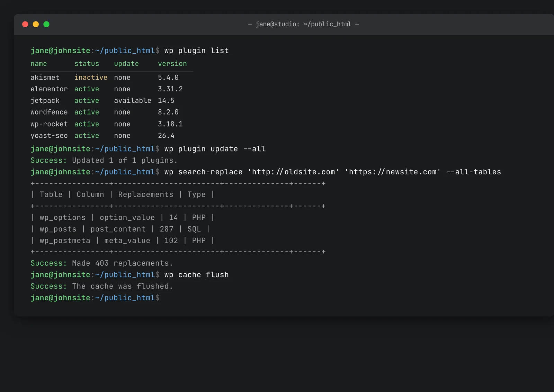Click the jetpack plugin name
This screenshot has height=392, width=554.
point(45,101)
